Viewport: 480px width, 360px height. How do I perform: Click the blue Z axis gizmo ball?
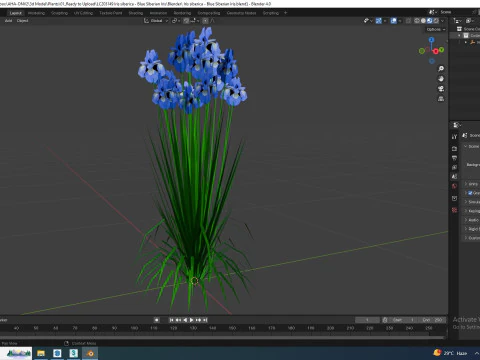[431, 40]
